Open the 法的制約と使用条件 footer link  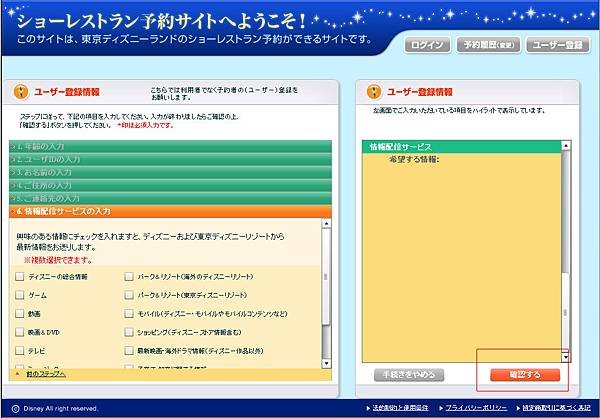click(400, 408)
